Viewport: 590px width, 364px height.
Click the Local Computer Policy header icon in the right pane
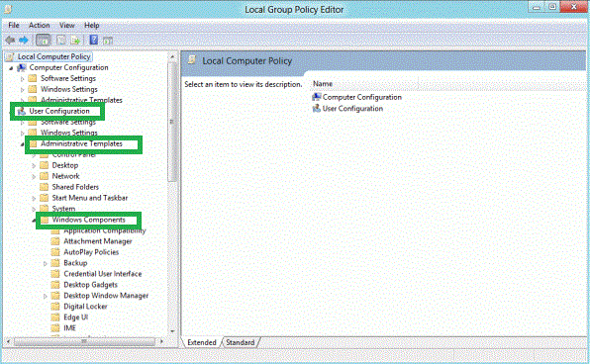pyautogui.click(x=192, y=59)
